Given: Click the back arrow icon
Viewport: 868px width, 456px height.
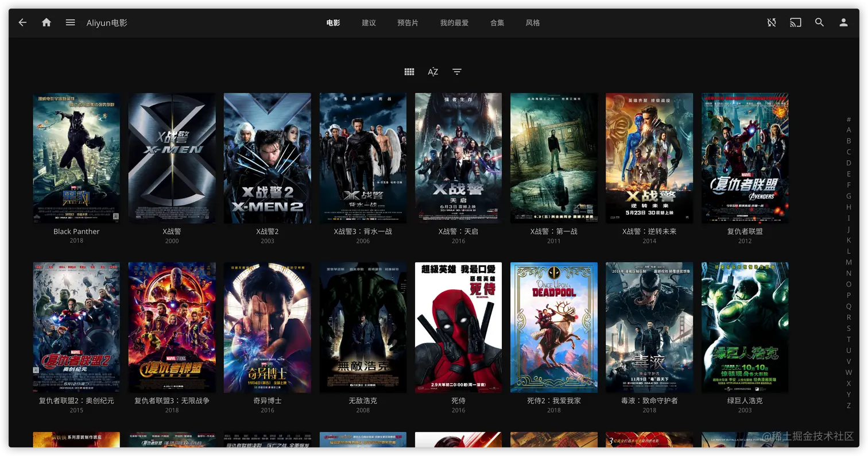Looking at the screenshot, I should tap(22, 22).
